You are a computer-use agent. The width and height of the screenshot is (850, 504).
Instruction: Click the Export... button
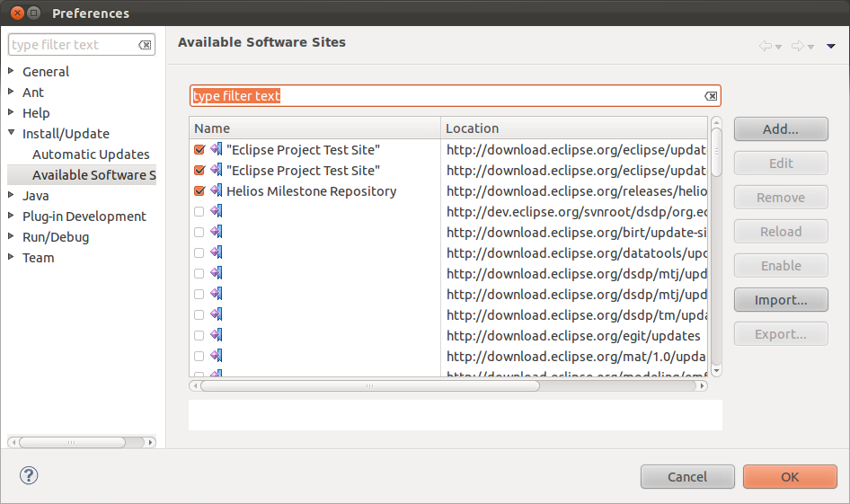pos(781,334)
